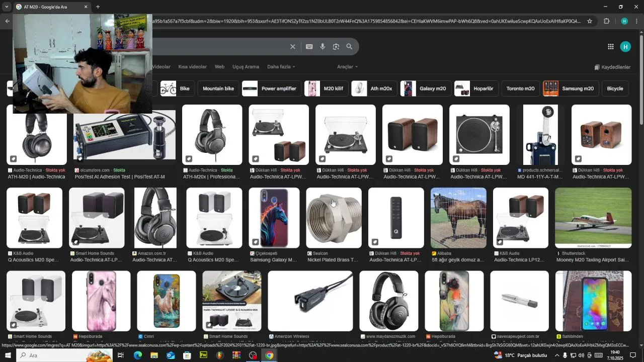Open the Chrome extensions puzzle icon
This screenshot has height=362, width=644.
pos(606,21)
